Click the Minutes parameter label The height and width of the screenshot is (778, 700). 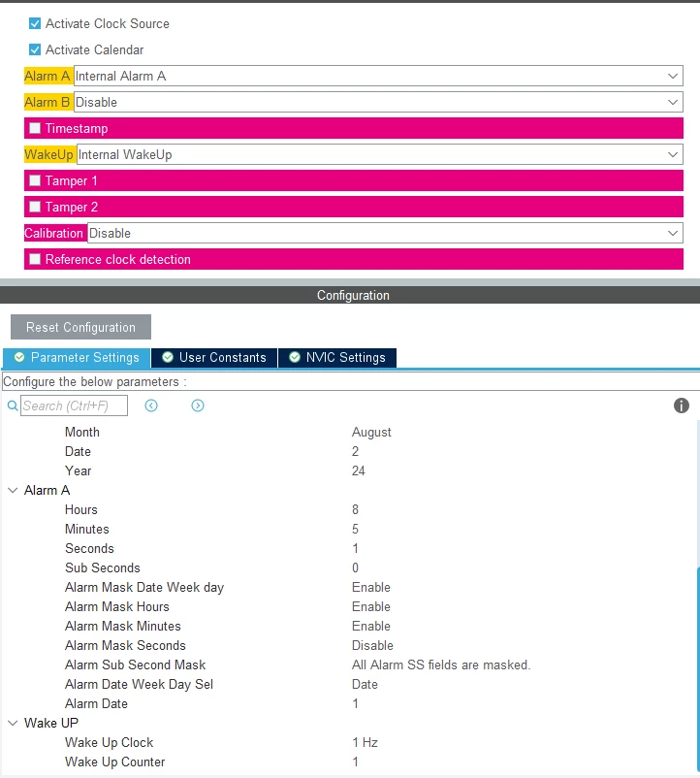87,529
